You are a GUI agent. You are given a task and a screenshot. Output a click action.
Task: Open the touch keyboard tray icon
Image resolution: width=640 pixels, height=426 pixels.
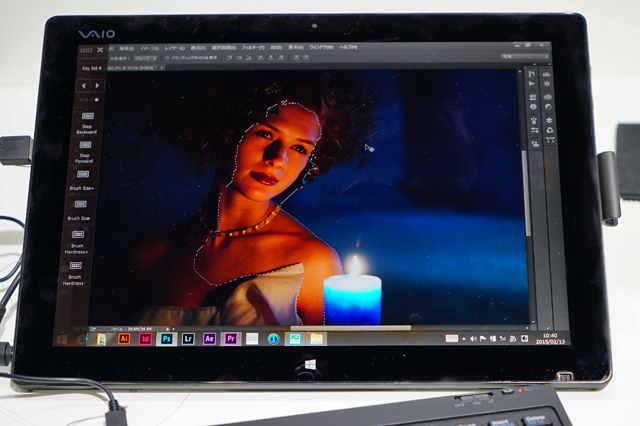[x=451, y=339]
